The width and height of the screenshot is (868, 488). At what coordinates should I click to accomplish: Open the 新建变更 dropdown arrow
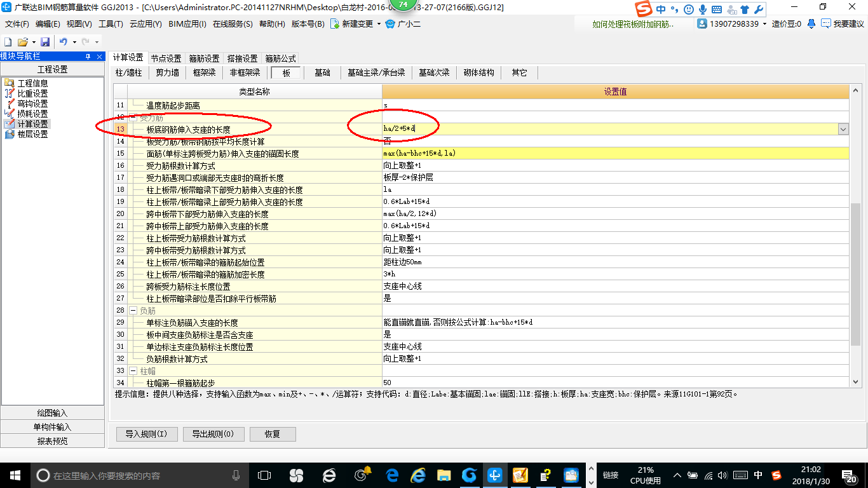pos(379,24)
